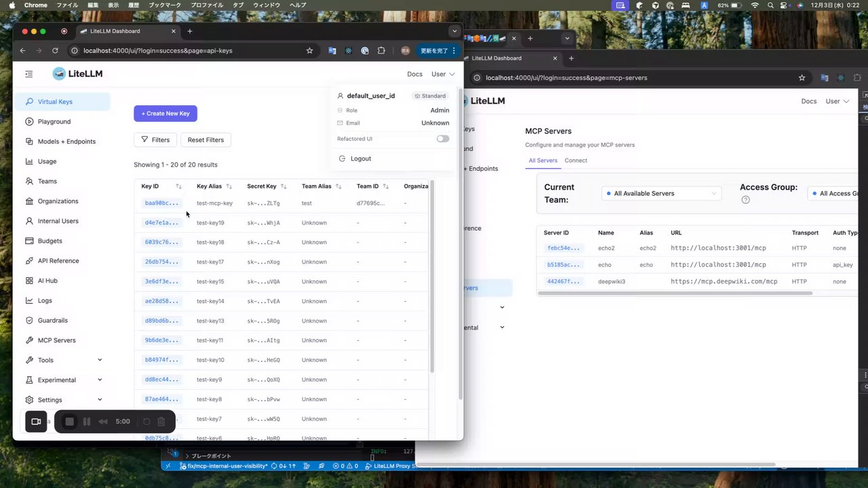Open a new tab in front window
This screenshot has width=868, height=488.
point(190,31)
